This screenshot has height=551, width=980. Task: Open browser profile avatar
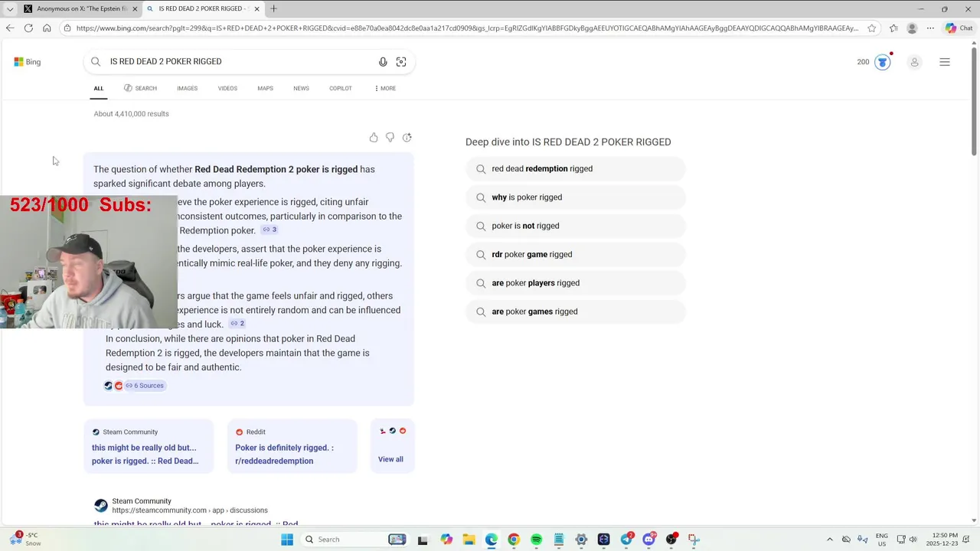tap(912, 28)
